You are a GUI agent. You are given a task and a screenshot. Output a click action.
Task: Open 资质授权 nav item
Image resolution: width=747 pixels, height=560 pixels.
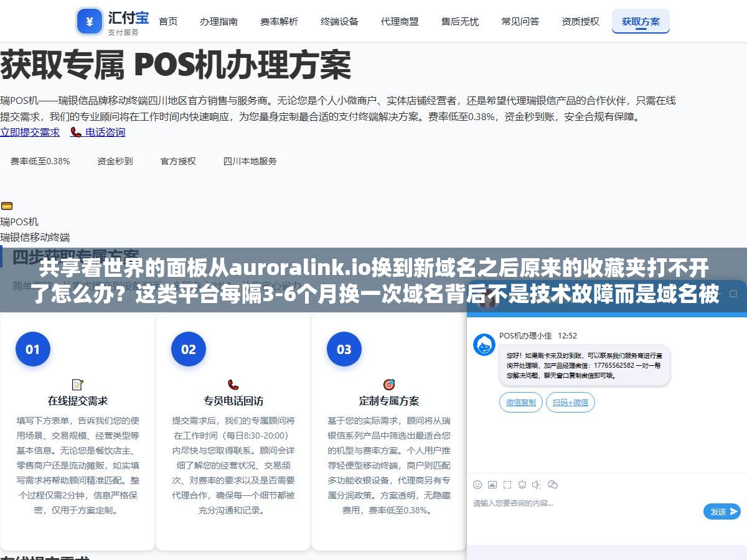(x=581, y=21)
